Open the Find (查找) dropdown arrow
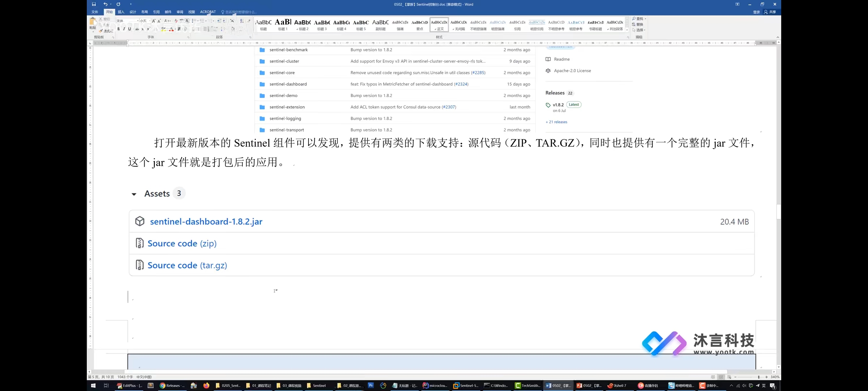The width and height of the screenshot is (868, 391). [646, 19]
